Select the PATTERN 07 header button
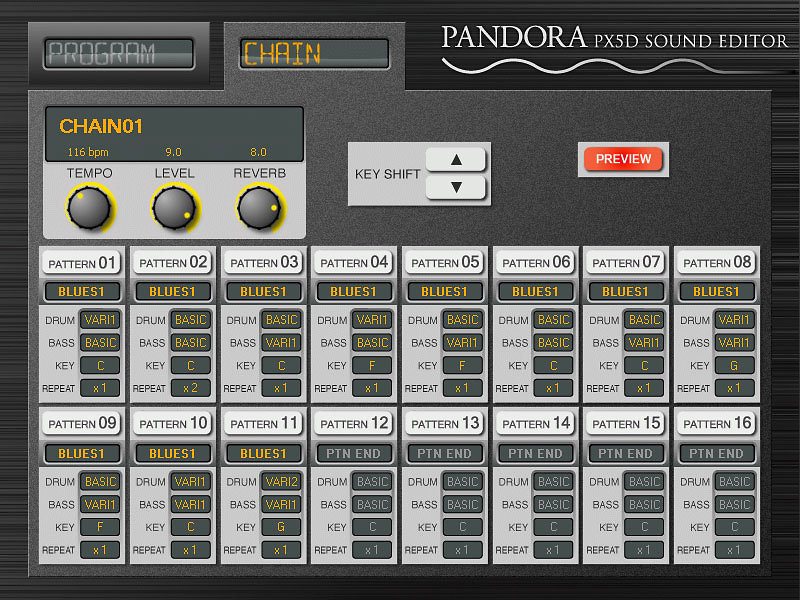The width and height of the screenshot is (800, 600). pos(626,263)
